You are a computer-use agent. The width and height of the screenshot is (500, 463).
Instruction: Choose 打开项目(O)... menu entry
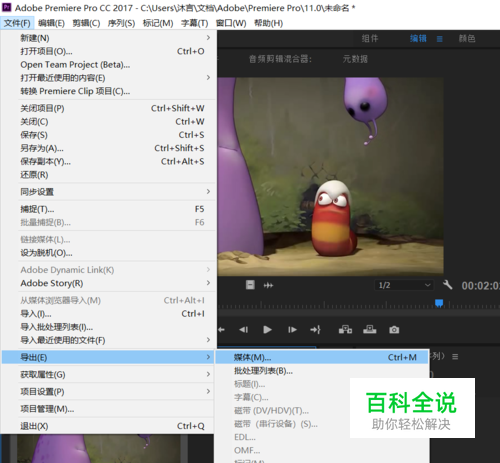click(108, 51)
